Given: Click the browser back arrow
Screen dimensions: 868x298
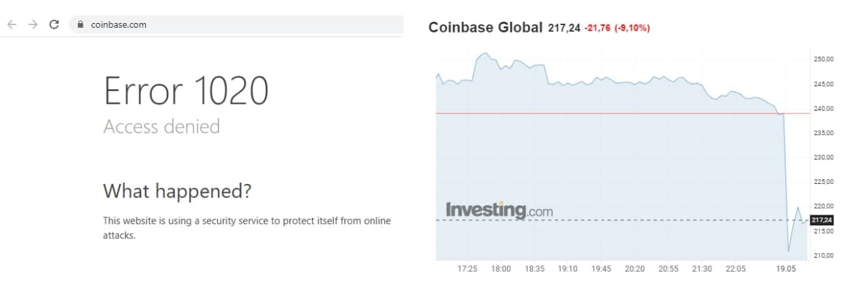Looking at the screenshot, I should point(12,24).
